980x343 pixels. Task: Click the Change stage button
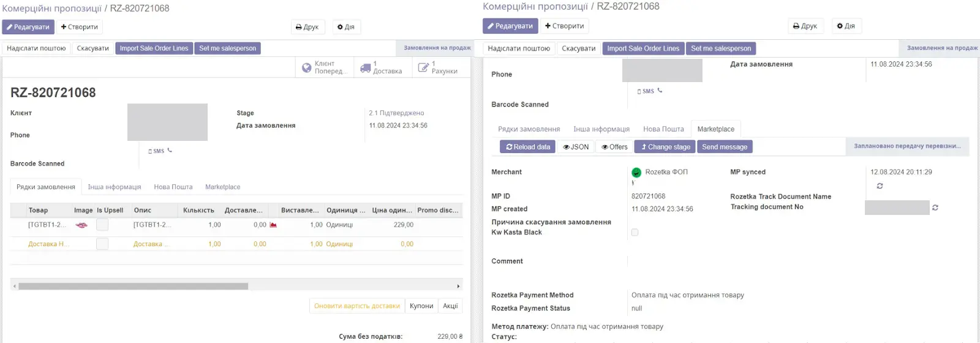[665, 147]
